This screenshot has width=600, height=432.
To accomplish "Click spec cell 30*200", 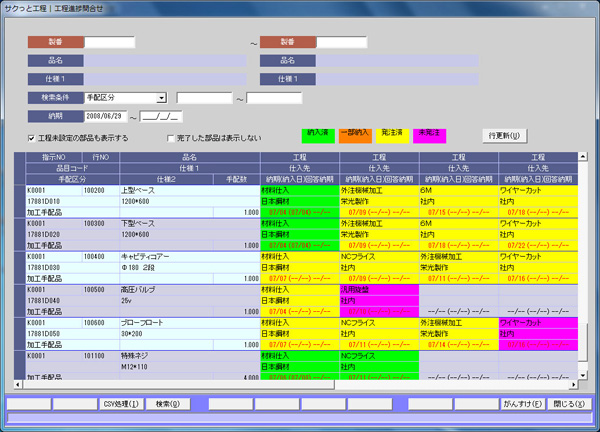I will [x=190, y=334].
